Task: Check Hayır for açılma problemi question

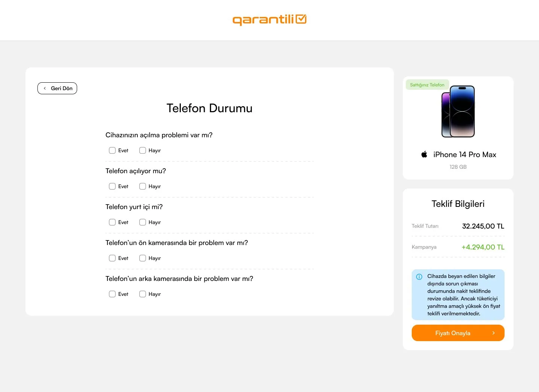Action: tap(143, 150)
